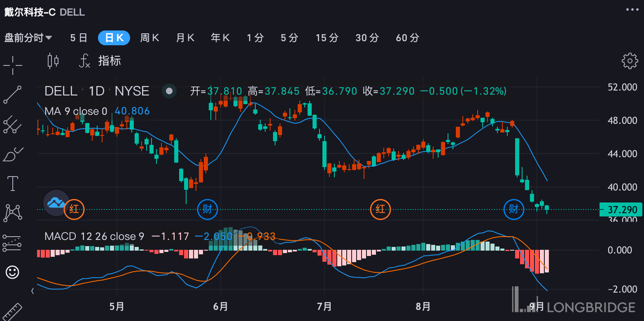Collapse the left drawing toolbar arrow

pos(33,291)
